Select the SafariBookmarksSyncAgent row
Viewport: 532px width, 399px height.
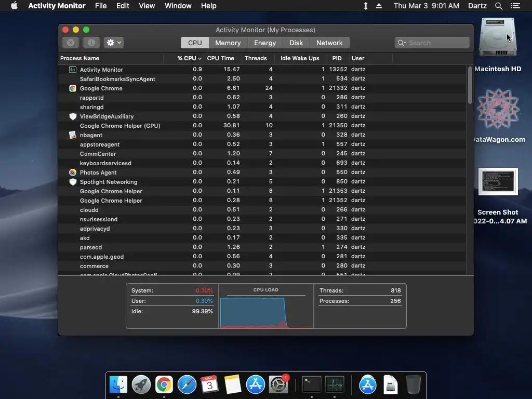[x=262, y=79]
